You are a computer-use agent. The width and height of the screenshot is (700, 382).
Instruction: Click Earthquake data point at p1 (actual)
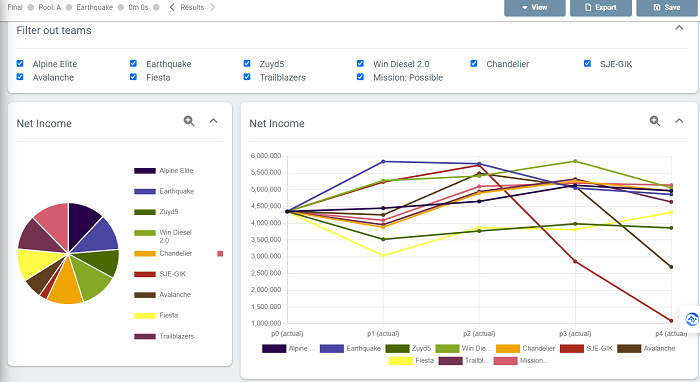pos(383,162)
